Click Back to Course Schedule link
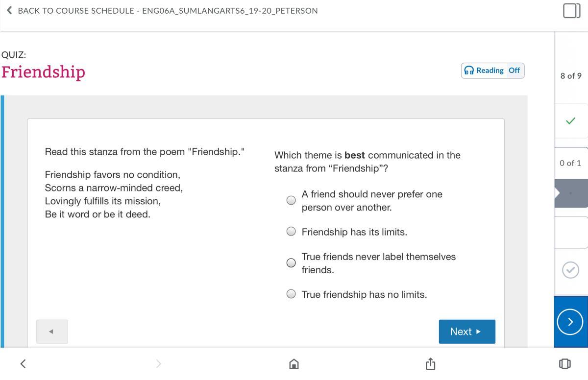The image size is (588, 380). pyautogui.click(x=167, y=10)
